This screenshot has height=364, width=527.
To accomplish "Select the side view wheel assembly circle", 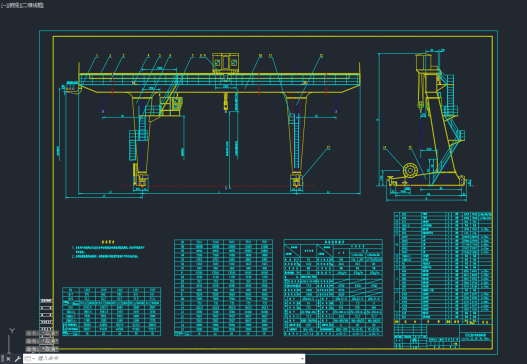I will pos(410,170).
